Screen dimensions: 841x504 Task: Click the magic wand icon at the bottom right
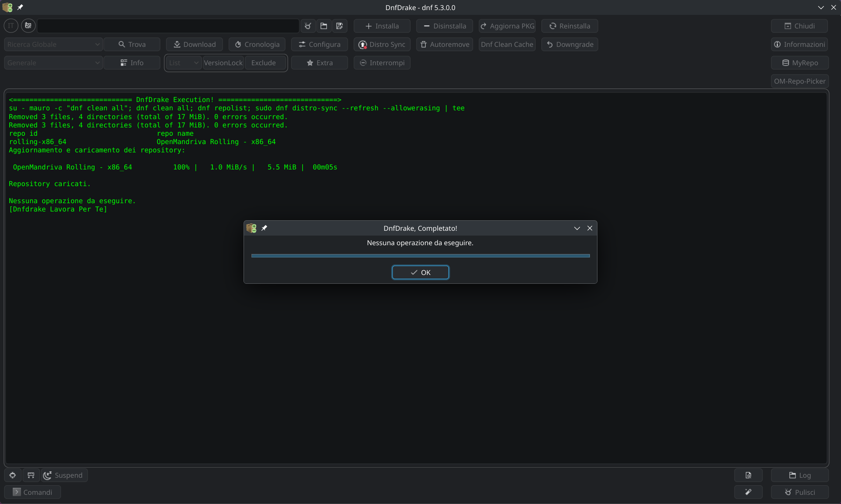[x=748, y=492]
